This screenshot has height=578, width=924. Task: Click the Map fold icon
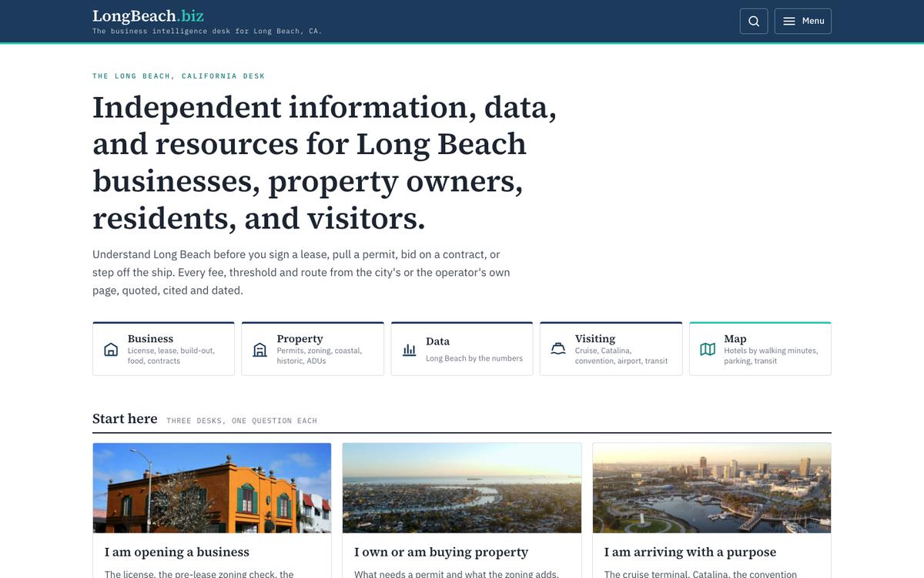[x=708, y=349]
